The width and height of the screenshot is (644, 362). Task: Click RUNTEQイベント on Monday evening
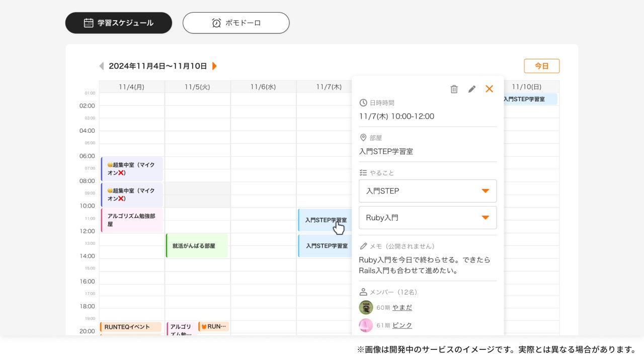(x=130, y=327)
